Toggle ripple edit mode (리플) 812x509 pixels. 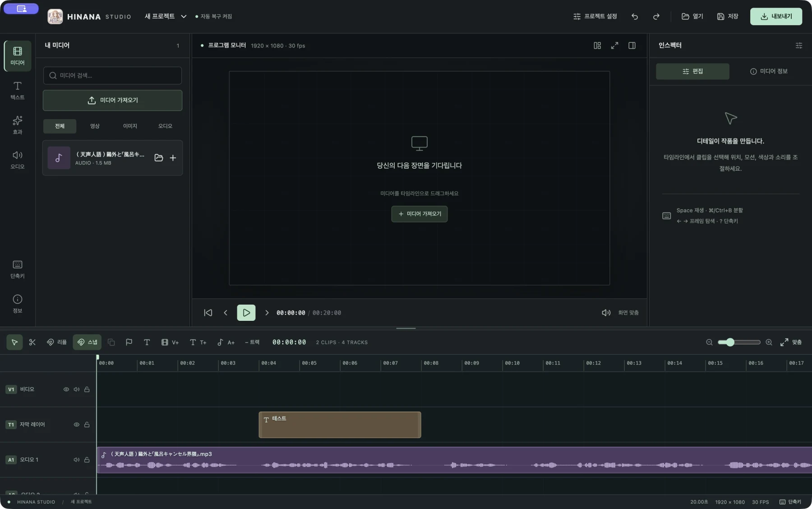click(56, 342)
